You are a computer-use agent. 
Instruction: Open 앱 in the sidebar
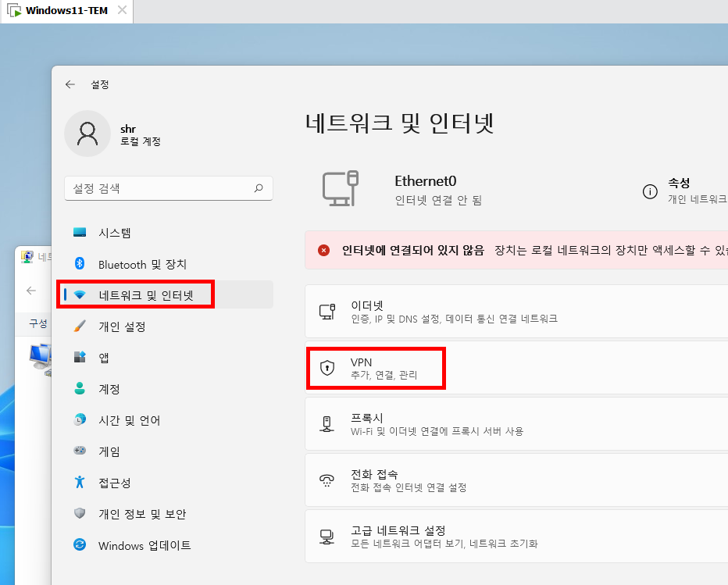coord(169,358)
